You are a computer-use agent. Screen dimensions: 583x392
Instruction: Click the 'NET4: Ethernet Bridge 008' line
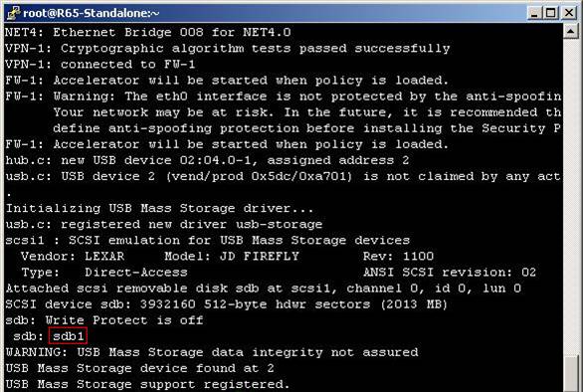click(148, 33)
